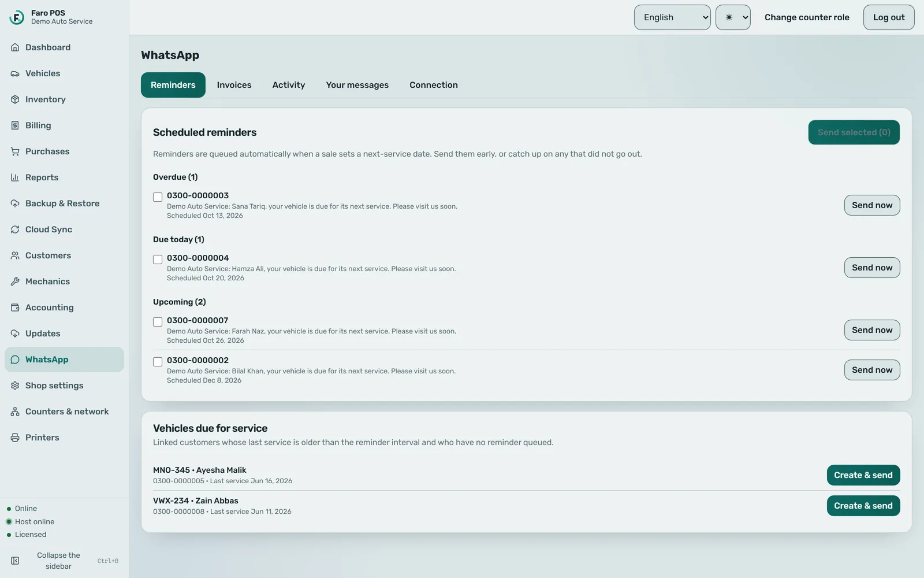Select the Reminders tab
924x578 pixels.
click(x=173, y=85)
